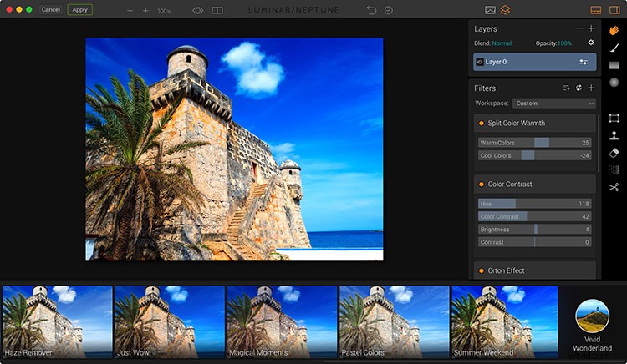This screenshot has height=364, width=627.
Task: Adjust the Warm Colors slider
Action: 535,143
